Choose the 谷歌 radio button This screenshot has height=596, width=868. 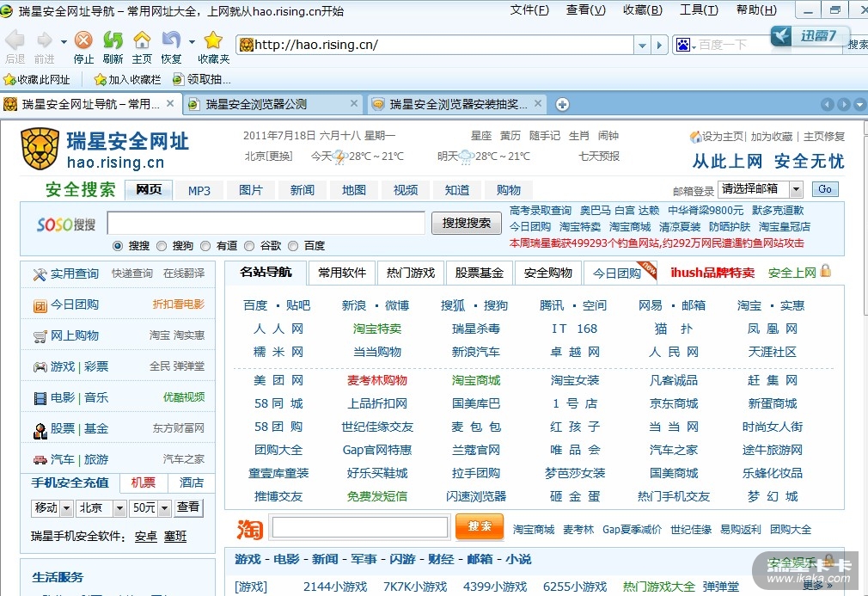click(x=249, y=246)
